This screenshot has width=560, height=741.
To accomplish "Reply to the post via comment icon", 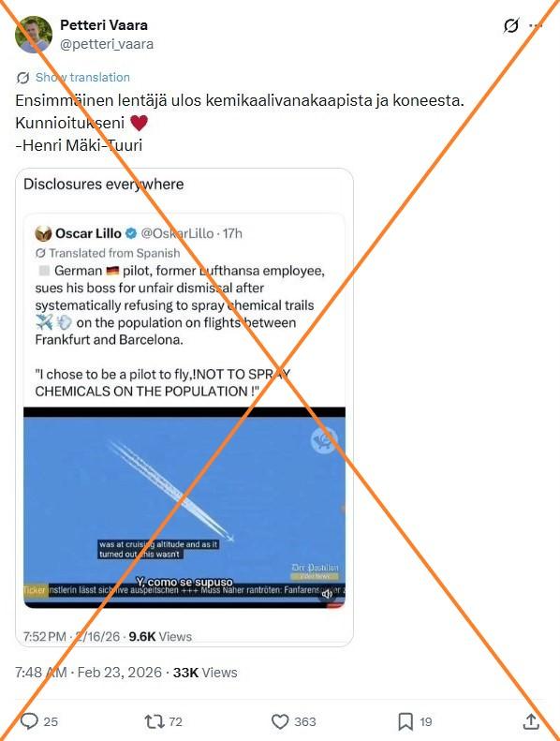I will [30, 721].
